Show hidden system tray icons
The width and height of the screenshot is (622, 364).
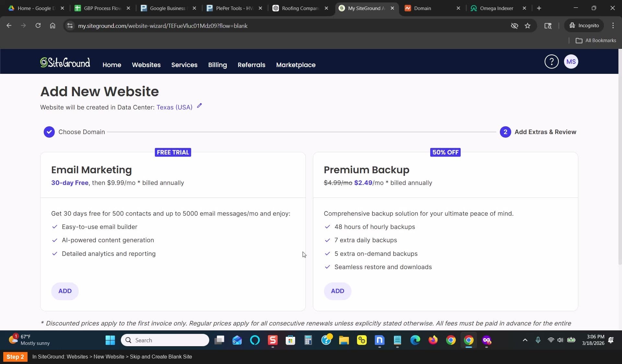tap(525, 340)
